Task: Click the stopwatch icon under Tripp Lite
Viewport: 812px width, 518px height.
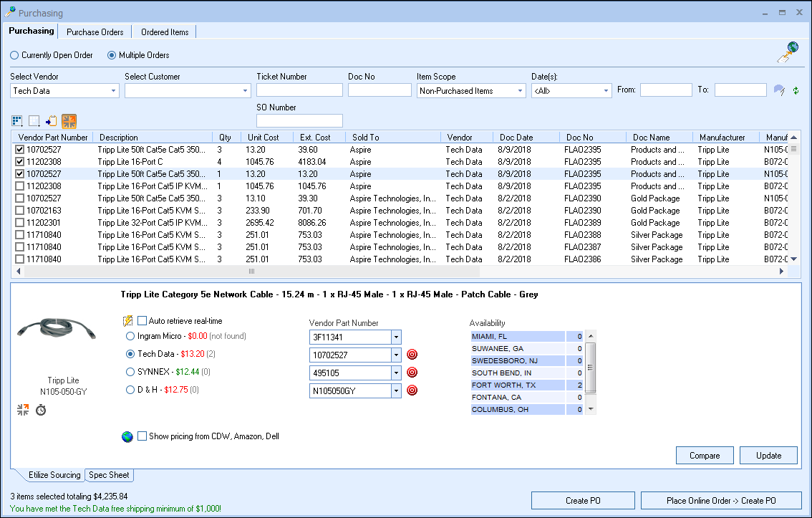Action: [x=41, y=410]
